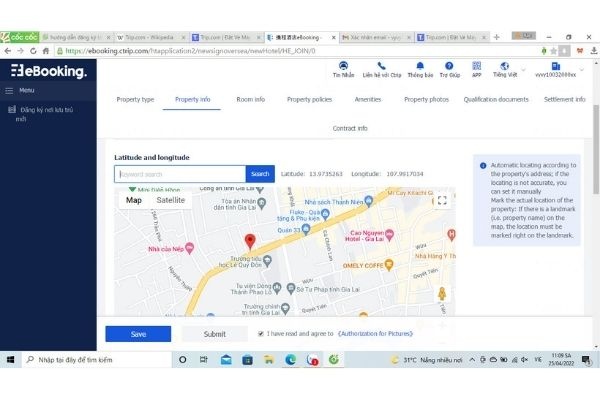Toggle fullscreen map view icon
This screenshot has height=400, width=600.
pyautogui.click(x=442, y=201)
